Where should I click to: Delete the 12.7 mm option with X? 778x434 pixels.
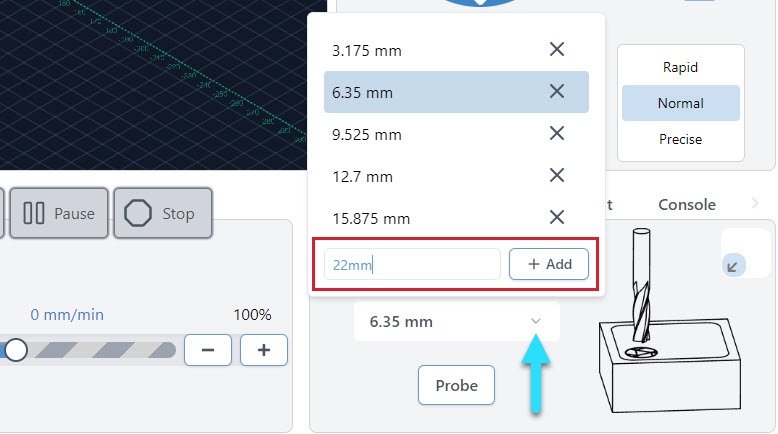pyautogui.click(x=557, y=176)
